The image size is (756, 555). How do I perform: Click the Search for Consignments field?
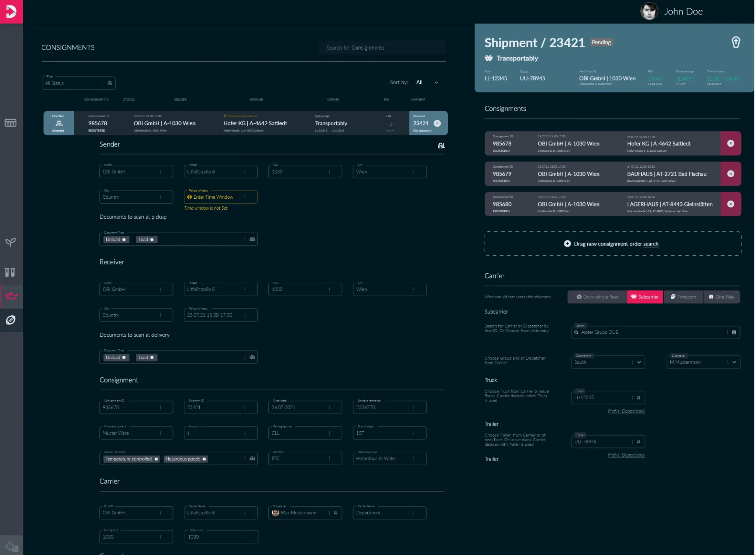382,48
